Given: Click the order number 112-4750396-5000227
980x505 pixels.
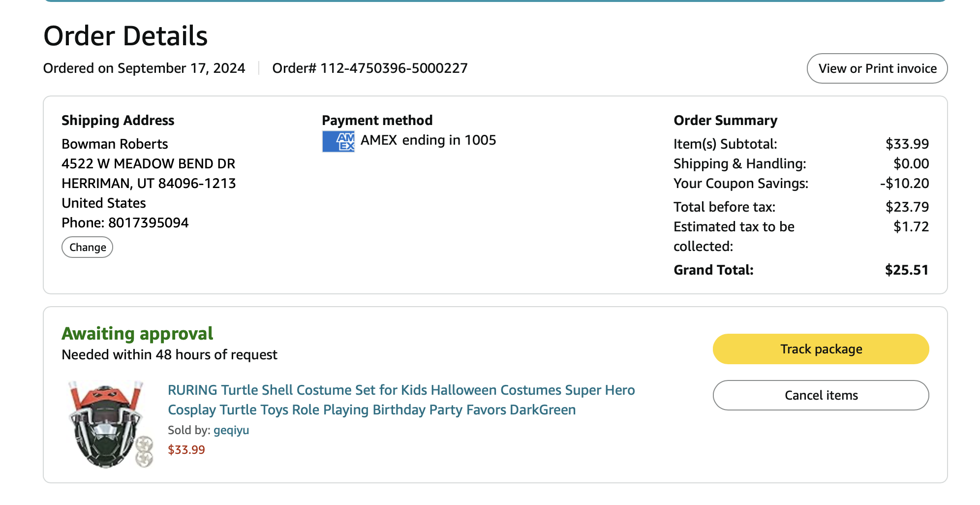Looking at the screenshot, I should pyautogui.click(x=394, y=68).
